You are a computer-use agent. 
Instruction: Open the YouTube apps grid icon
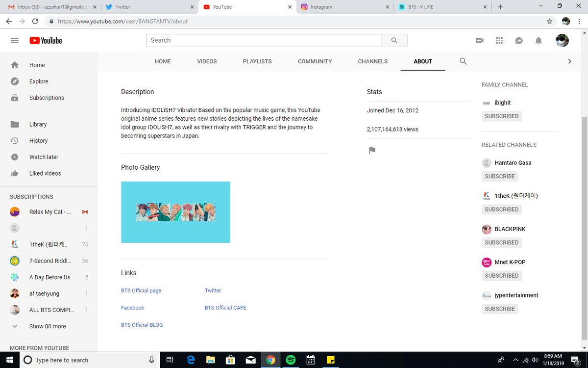[499, 41]
